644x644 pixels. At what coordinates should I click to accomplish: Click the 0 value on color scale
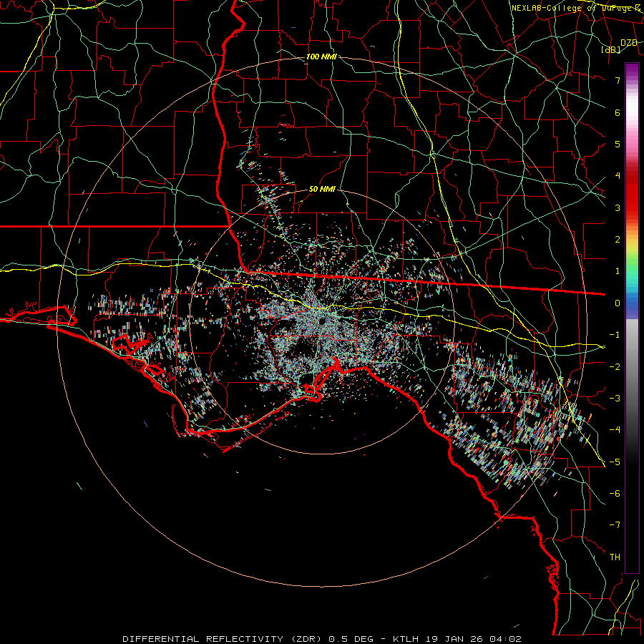pyautogui.click(x=618, y=303)
